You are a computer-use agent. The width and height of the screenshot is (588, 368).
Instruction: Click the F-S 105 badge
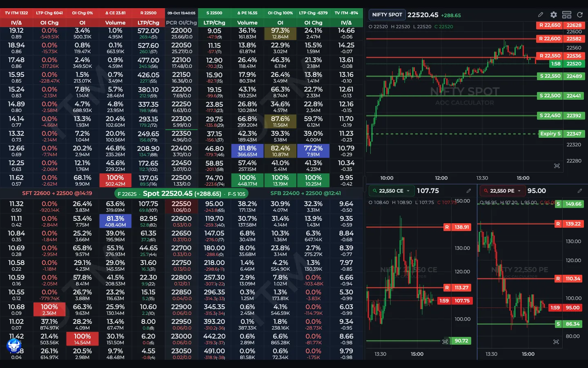(x=236, y=194)
